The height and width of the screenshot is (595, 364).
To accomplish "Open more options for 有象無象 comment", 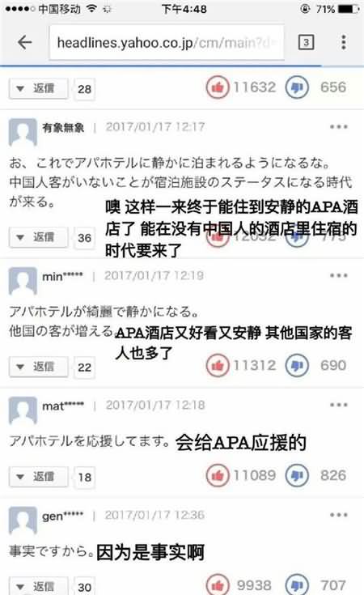I will 338,127.
